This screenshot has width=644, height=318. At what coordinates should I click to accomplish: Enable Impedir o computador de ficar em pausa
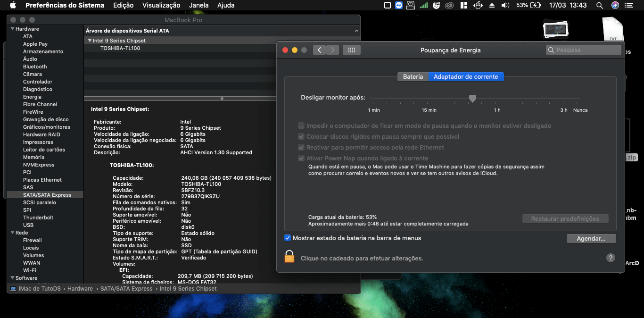click(302, 126)
